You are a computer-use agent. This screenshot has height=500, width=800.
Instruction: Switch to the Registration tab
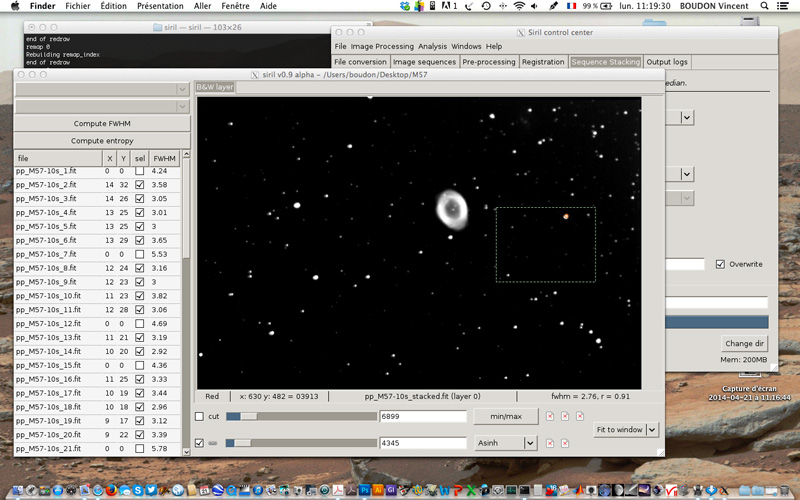543,62
